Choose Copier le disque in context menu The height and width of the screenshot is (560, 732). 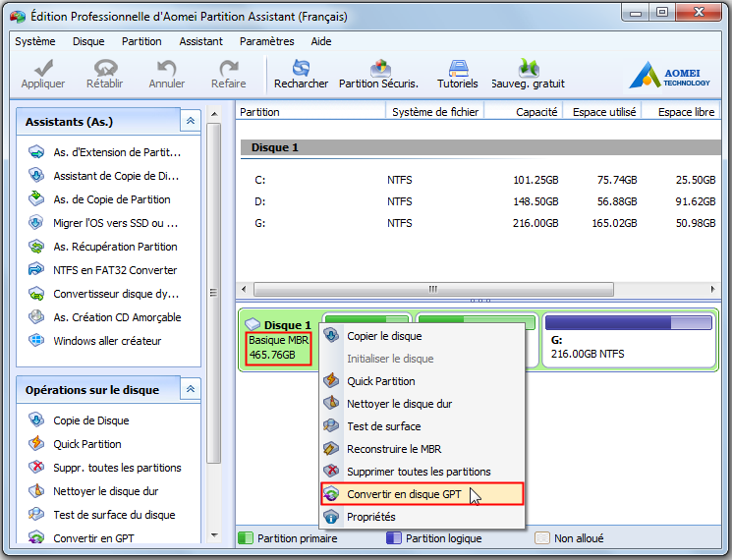coord(422,336)
